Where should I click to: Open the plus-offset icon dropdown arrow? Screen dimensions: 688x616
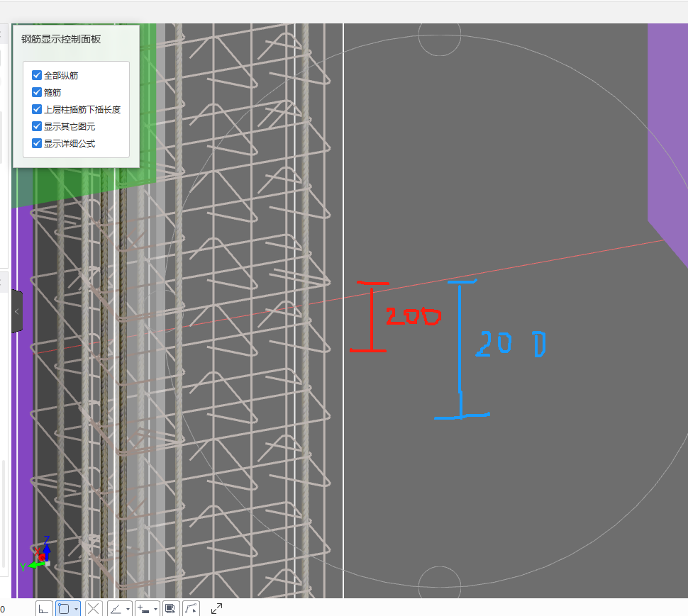(156, 609)
